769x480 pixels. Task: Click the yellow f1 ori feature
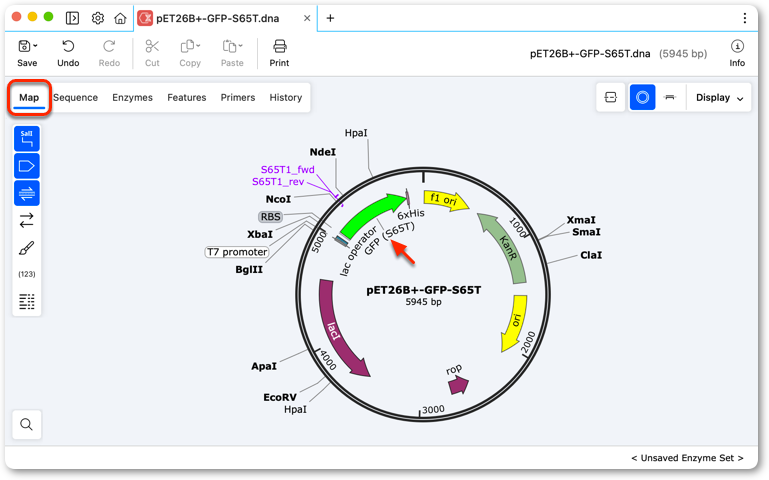446,200
